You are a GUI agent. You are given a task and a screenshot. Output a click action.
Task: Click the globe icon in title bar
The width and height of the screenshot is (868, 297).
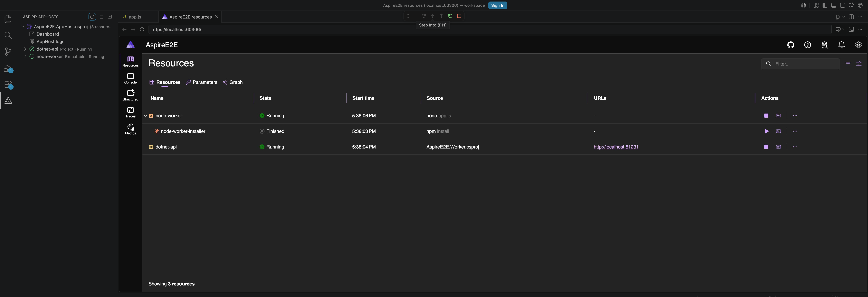860,5
